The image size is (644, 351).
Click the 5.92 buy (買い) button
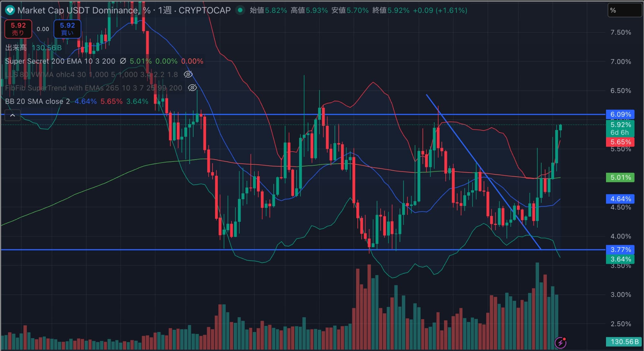[x=67, y=29]
